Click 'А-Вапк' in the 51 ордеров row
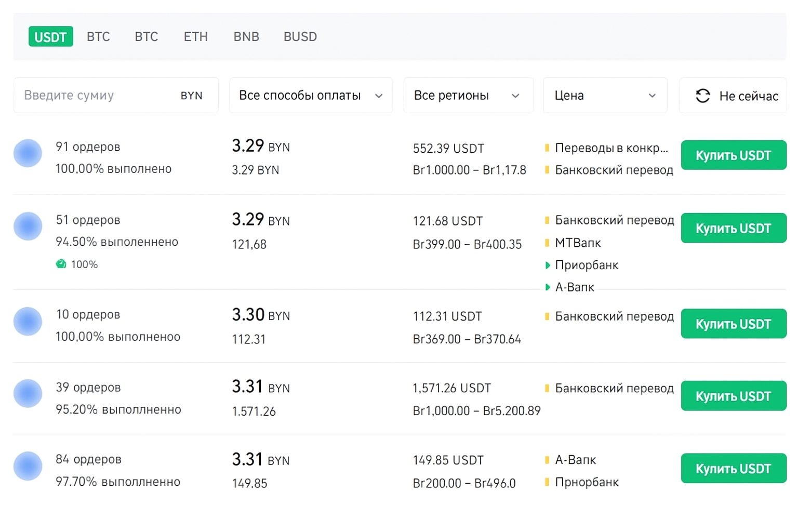The image size is (798, 532). tap(575, 287)
